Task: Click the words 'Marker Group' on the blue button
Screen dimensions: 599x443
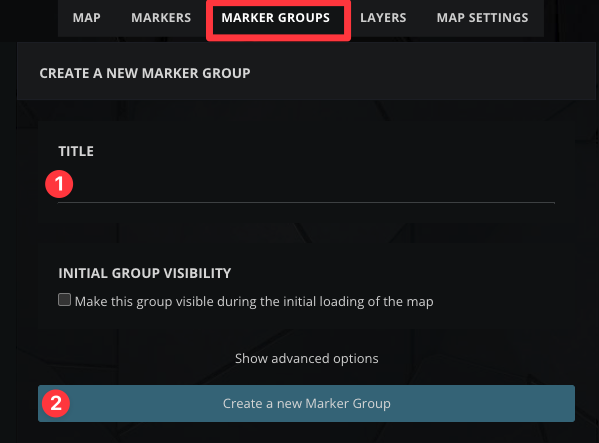Action: tap(348, 404)
